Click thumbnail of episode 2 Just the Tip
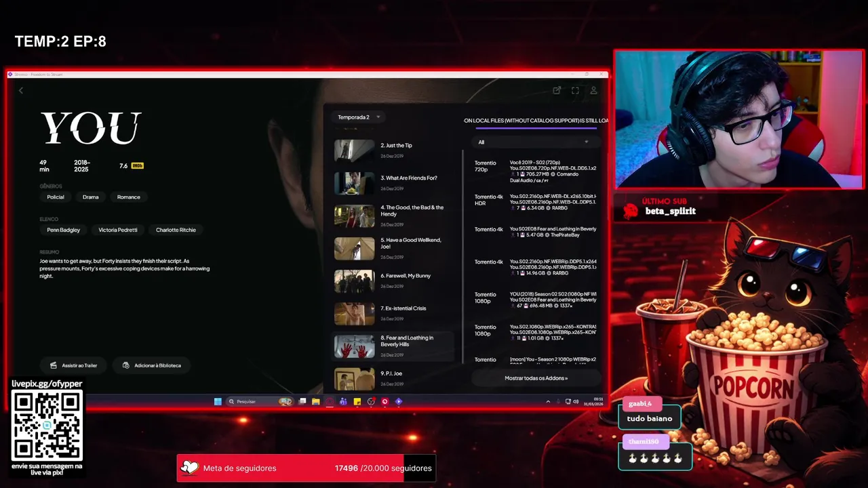Image resolution: width=868 pixels, height=488 pixels. pos(354,150)
